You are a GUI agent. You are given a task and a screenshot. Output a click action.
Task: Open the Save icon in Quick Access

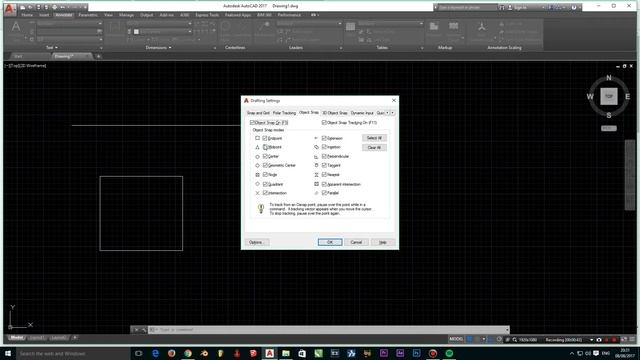(38, 7)
